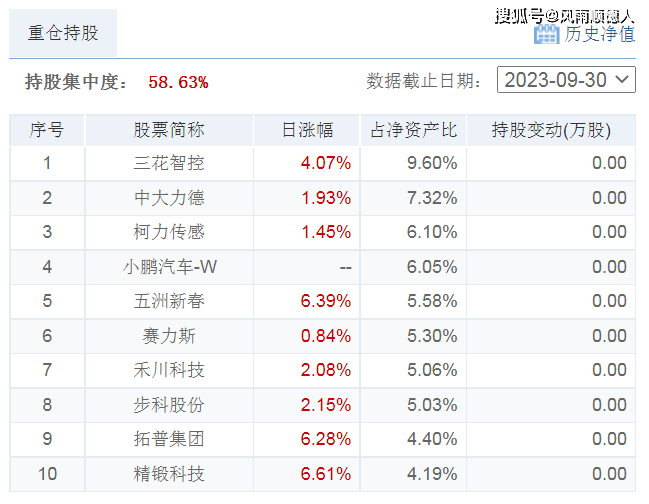Select the 禾川科技 stock entry

pos(169,370)
